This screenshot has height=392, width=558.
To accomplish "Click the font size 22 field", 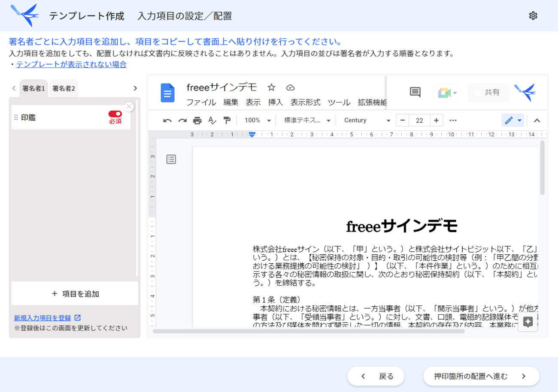I will pyautogui.click(x=419, y=121).
